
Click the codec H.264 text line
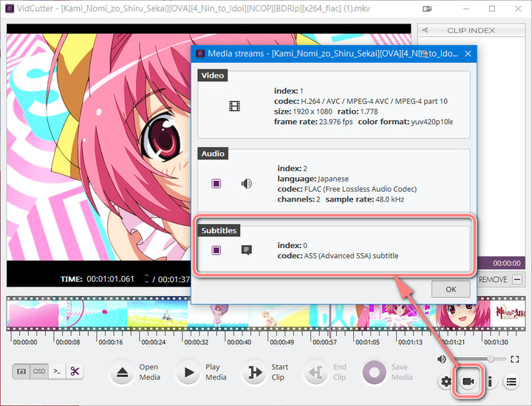[x=361, y=101]
